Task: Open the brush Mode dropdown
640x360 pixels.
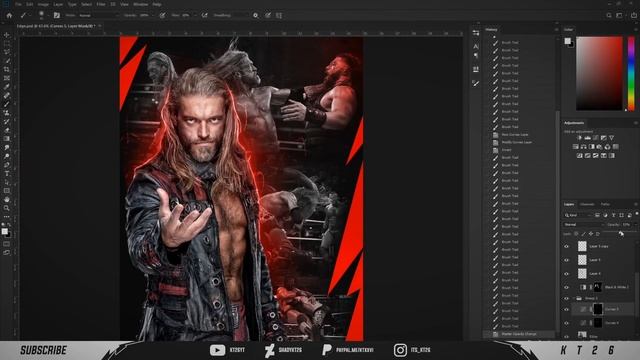Action: coord(99,16)
